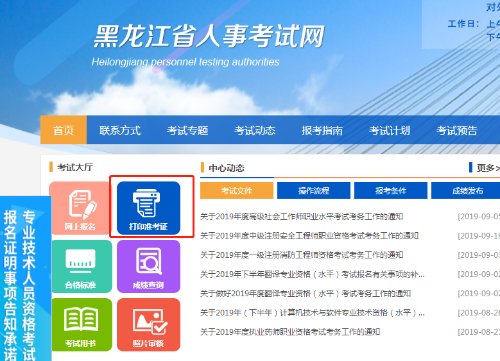This screenshot has width=500, height=361.
Task: Open the 更多 link beside 中心动态
Action: coord(488,168)
